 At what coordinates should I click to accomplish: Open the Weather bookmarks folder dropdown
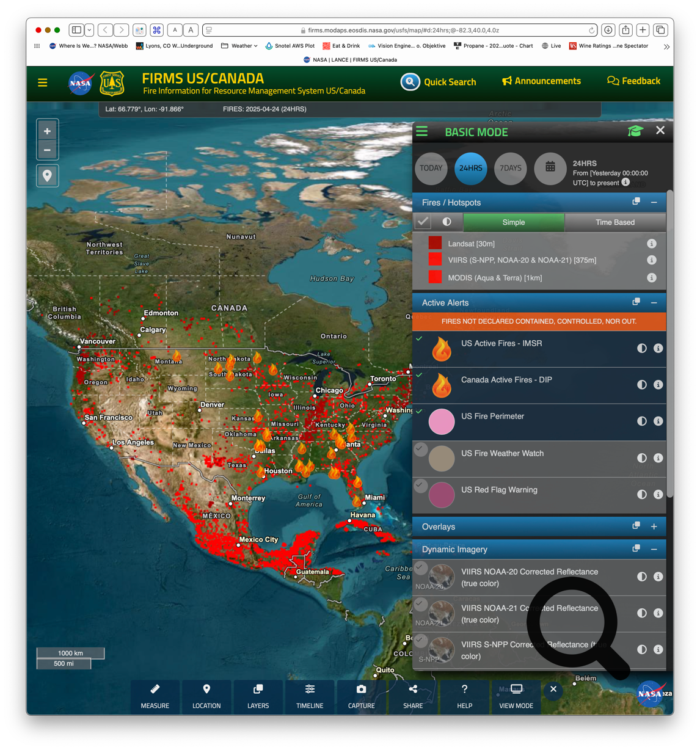239,46
